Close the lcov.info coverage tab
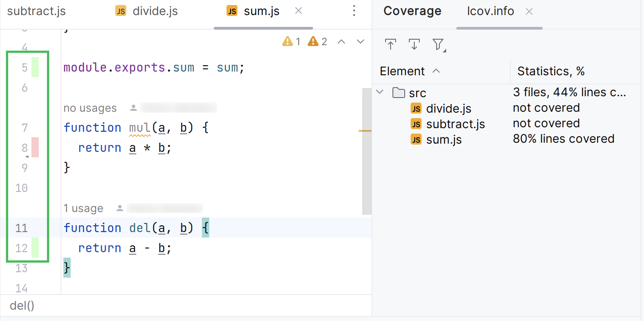The width and height of the screenshot is (644, 321). (529, 11)
